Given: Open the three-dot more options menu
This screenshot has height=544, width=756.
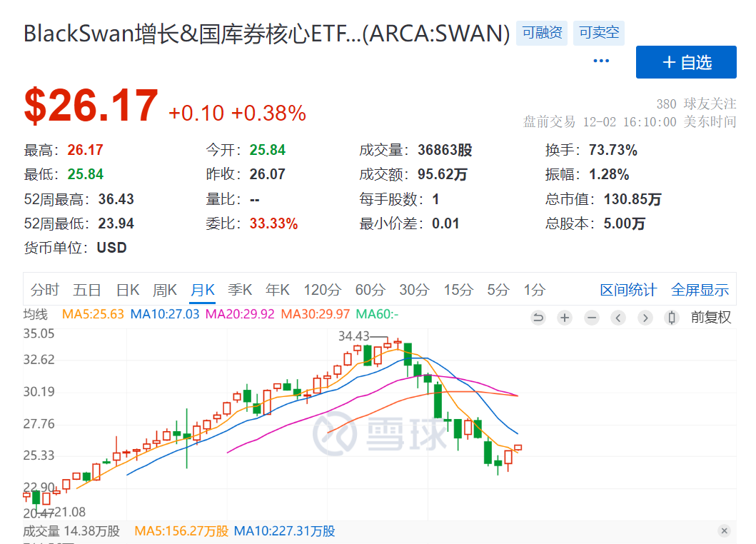Looking at the screenshot, I should coord(601,61).
